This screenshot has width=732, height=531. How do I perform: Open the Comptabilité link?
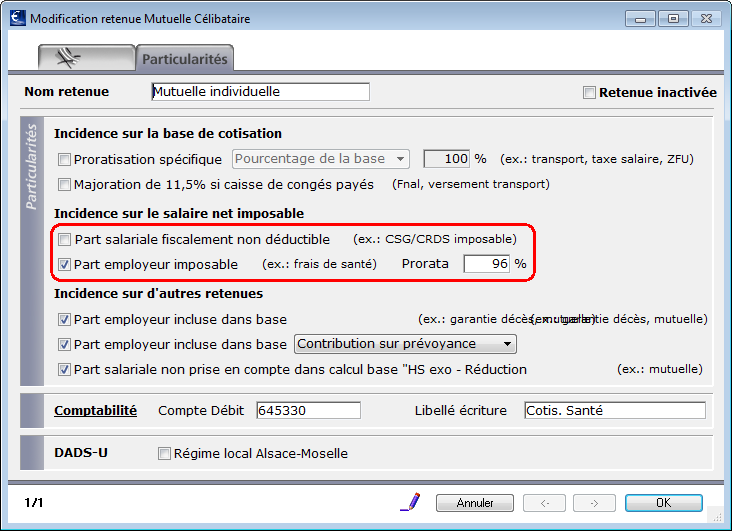pos(95,411)
